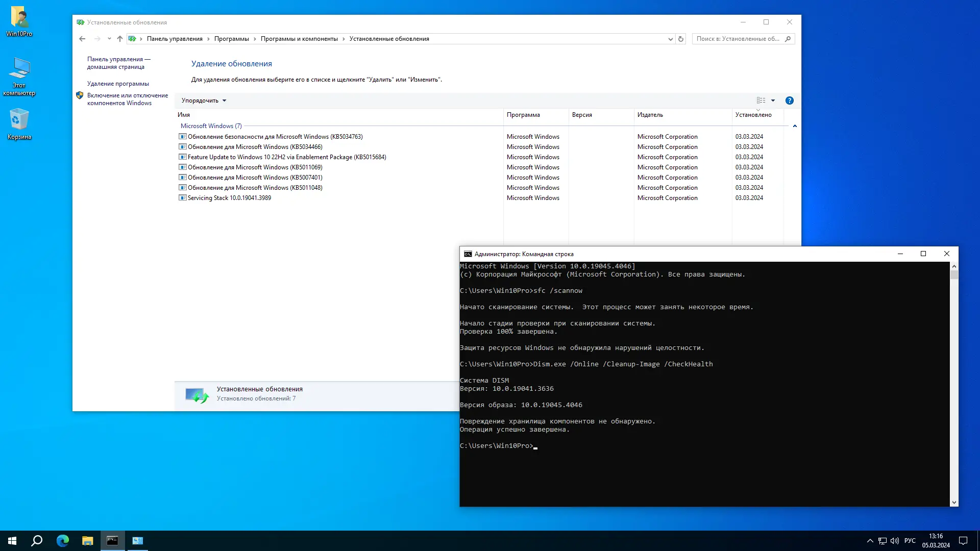Collapse the "Microsoft Windows (7)" group
Screen dimensions: 980x551
(795, 126)
